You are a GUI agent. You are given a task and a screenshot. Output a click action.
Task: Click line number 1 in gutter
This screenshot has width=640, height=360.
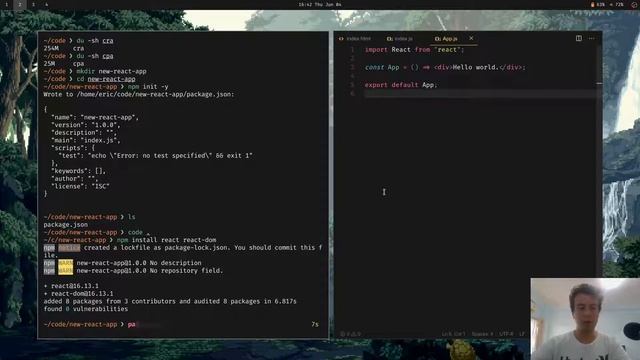click(352, 49)
